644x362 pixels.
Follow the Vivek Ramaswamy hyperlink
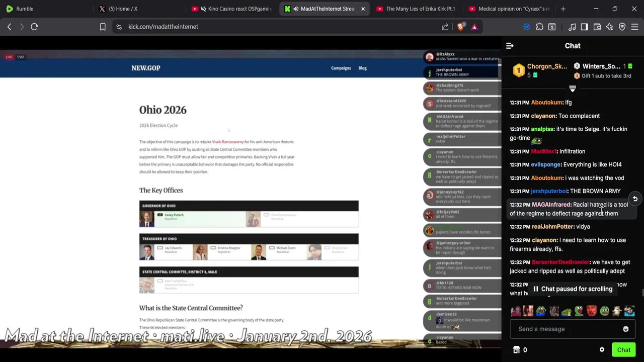227,142
